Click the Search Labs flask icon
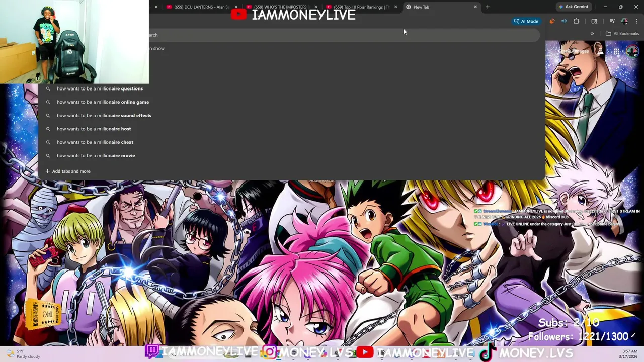 (600, 51)
